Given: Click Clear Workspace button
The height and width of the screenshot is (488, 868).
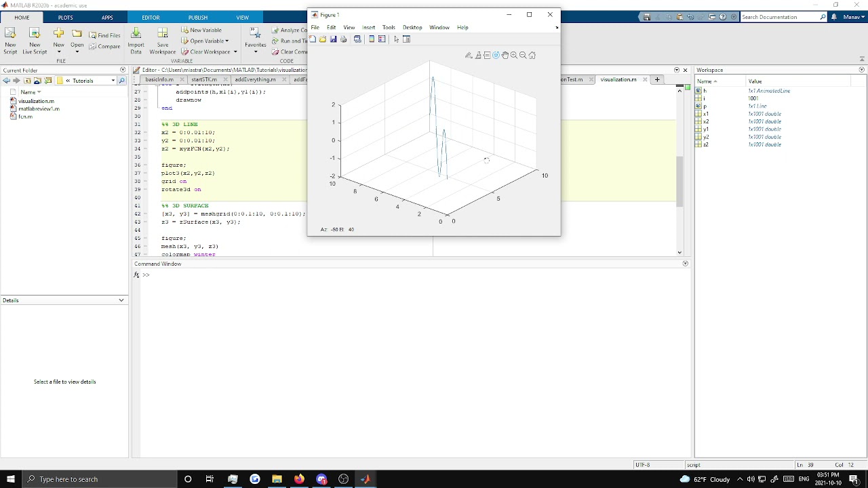Looking at the screenshot, I should pos(206,52).
